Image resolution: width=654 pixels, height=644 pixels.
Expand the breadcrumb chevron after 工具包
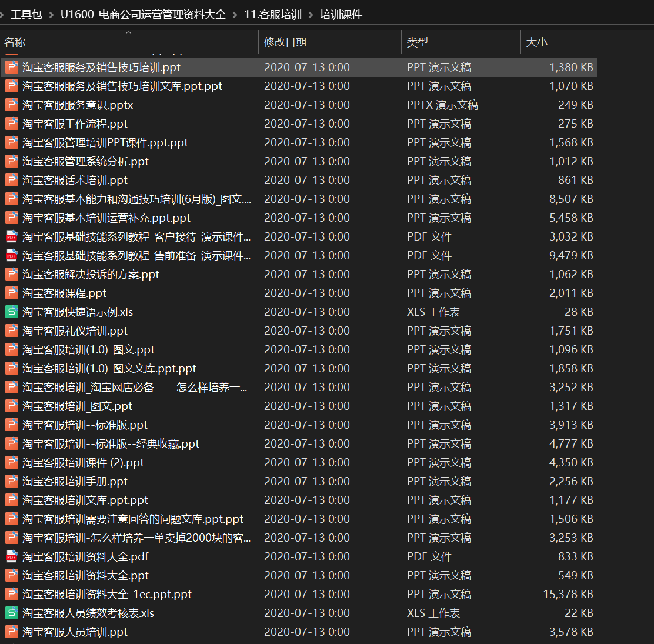[x=51, y=15]
